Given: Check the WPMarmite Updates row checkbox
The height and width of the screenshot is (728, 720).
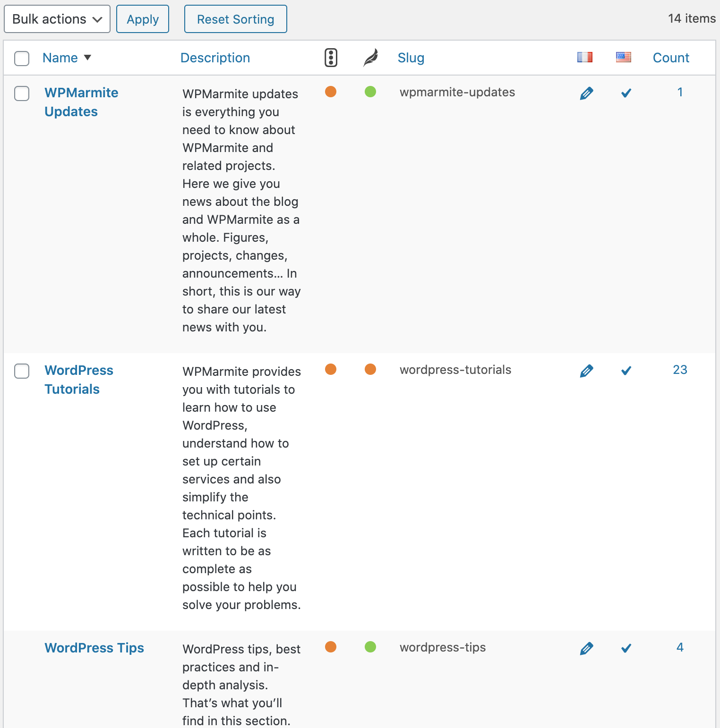Looking at the screenshot, I should pyautogui.click(x=22, y=93).
